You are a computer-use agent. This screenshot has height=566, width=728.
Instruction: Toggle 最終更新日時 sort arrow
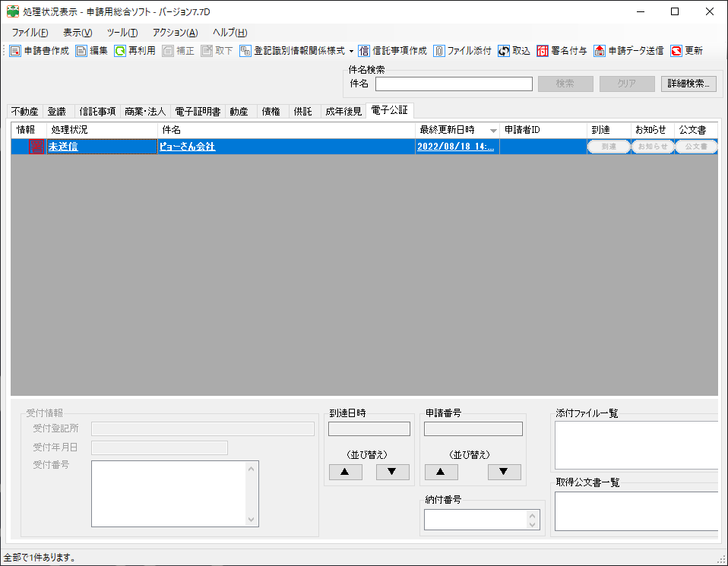(493, 131)
